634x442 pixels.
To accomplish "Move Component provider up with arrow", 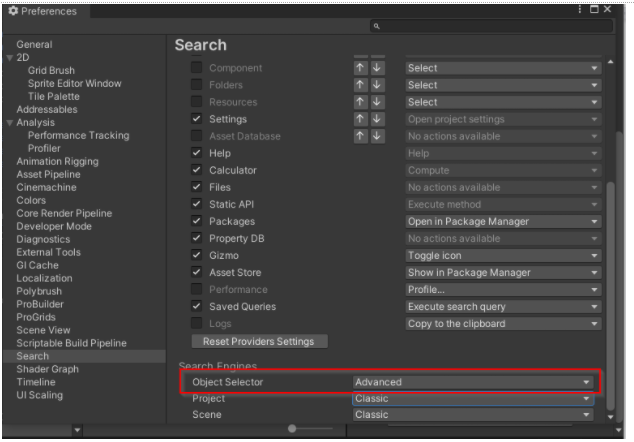I will [362, 68].
